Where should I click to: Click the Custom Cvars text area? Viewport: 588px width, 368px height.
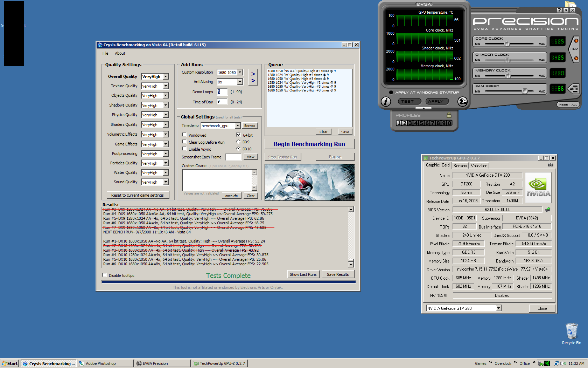coord(217,180)
